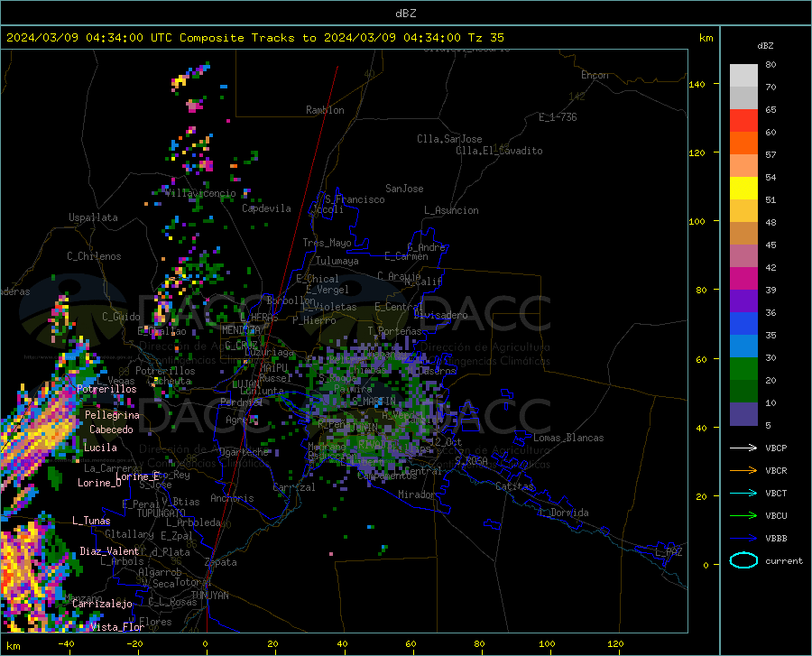
Task: Click the green VBCU arrow legend icon
Action: [x=743, y=516]
